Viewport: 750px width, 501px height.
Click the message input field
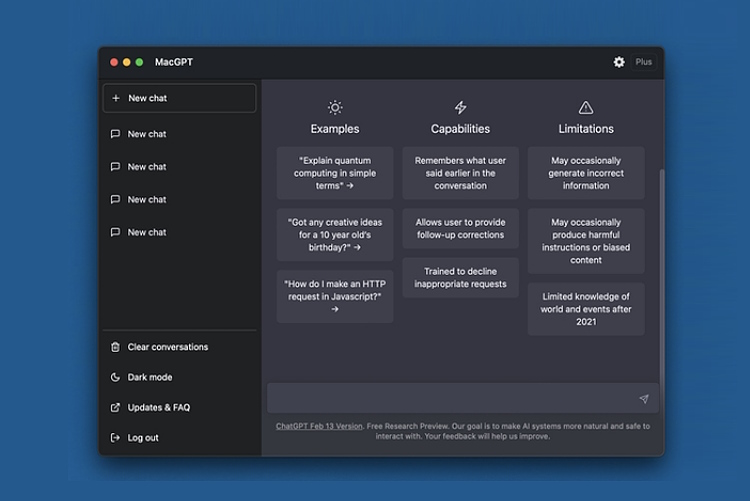click(450, 398)
